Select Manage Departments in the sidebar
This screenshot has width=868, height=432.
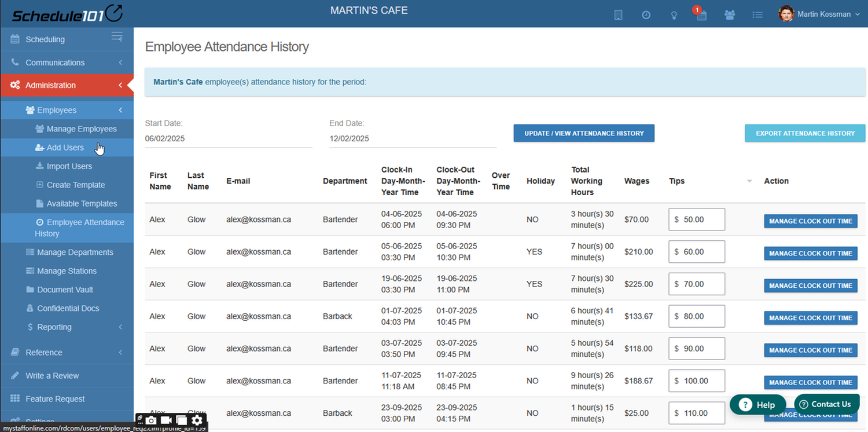[x=75, y=252]
